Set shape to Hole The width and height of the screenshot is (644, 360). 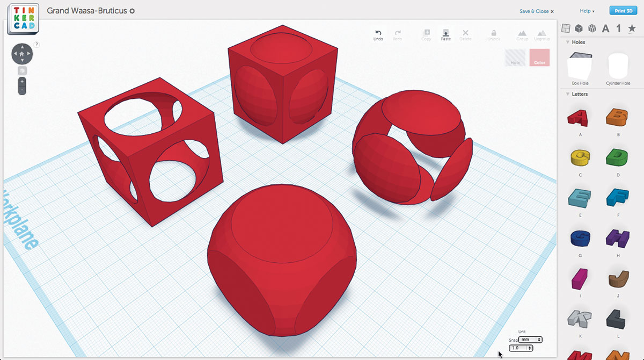pos(515,57)
